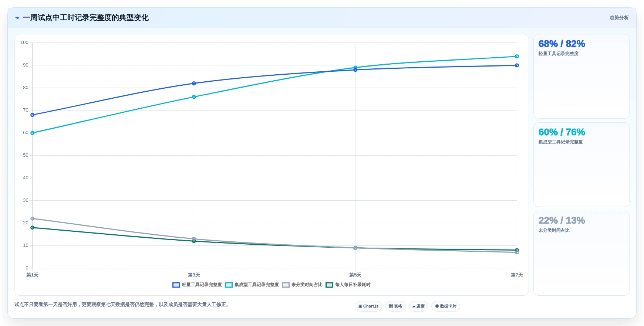The height and width of the screenshot is (326, 644).
Task: Click the footnote text starting with 试点不只要看
Action: coord(122,305)
